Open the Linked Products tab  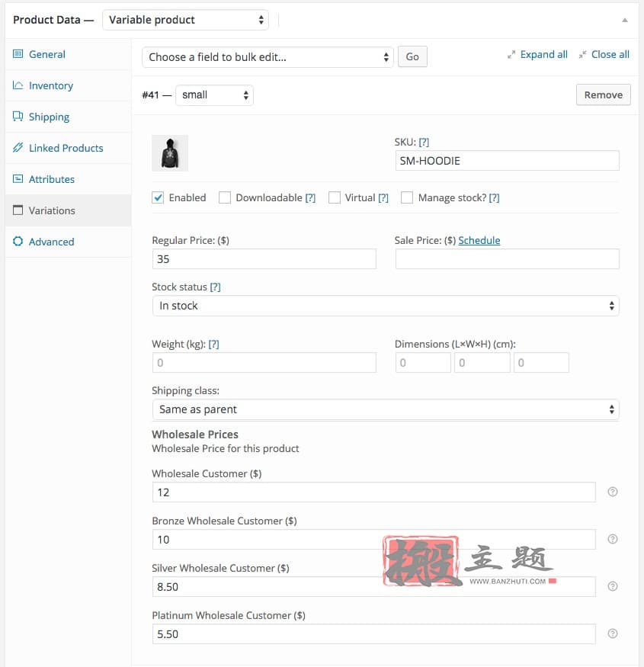tap(68, 148)
